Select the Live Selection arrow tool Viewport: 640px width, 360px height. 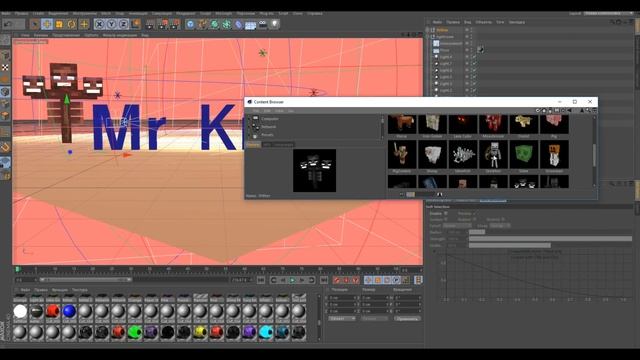[35, 24]
